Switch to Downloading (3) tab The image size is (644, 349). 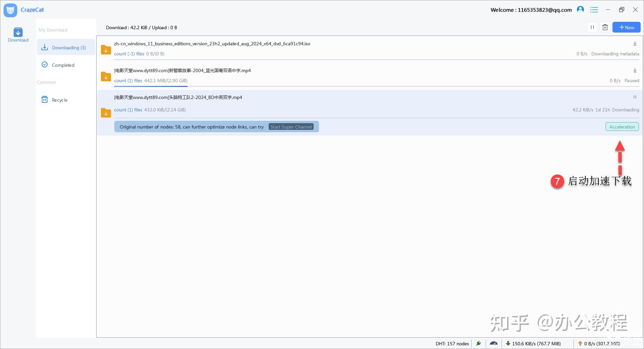pyautogui.click(x=66, y=48)
